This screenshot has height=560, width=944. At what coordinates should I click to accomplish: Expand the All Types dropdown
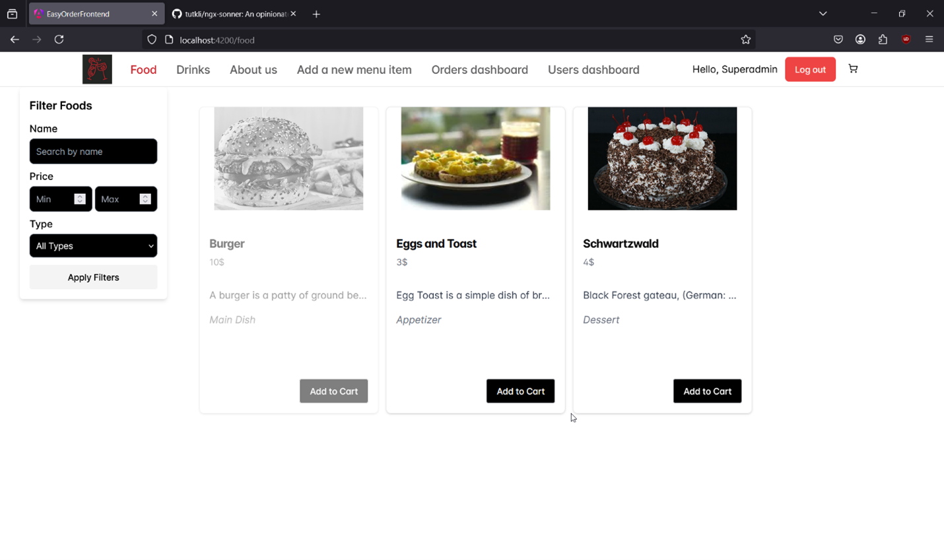tap(93, 246)
